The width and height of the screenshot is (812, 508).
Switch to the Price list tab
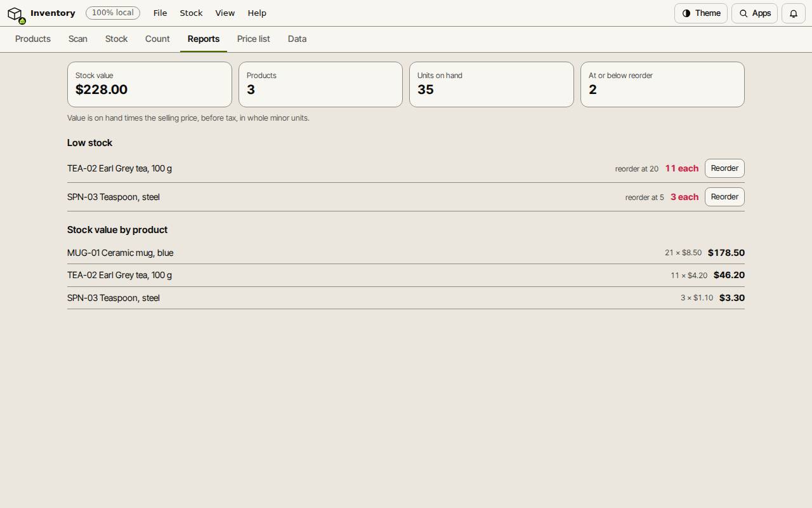[x=254, y=39]
